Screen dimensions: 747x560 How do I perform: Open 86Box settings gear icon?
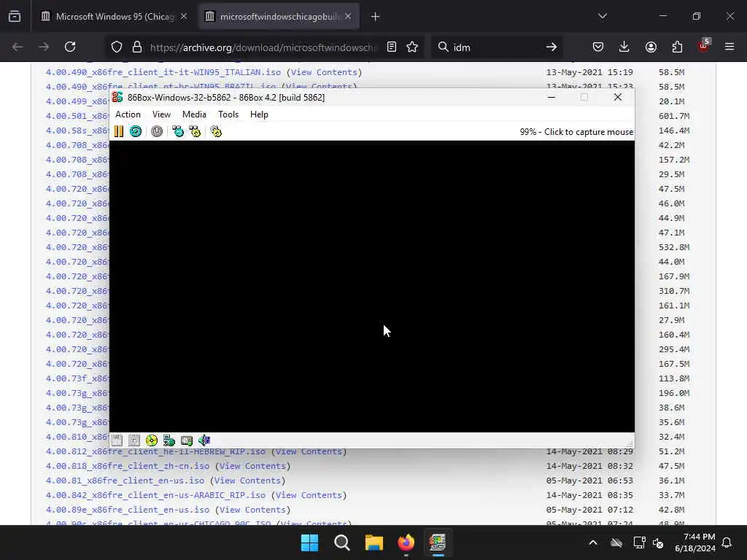pos(216,131)
